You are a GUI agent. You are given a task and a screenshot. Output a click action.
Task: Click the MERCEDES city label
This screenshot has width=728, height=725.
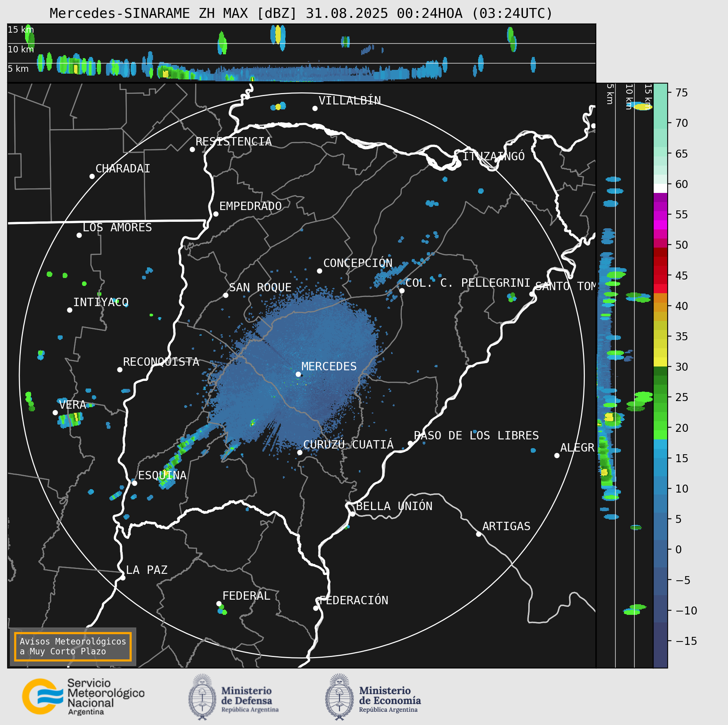329,366
